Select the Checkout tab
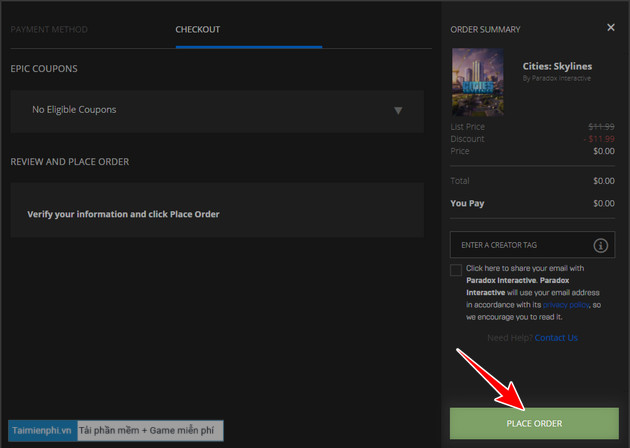Screen dimensions: 630x448 pyautogui.click(x=198, y=30)
